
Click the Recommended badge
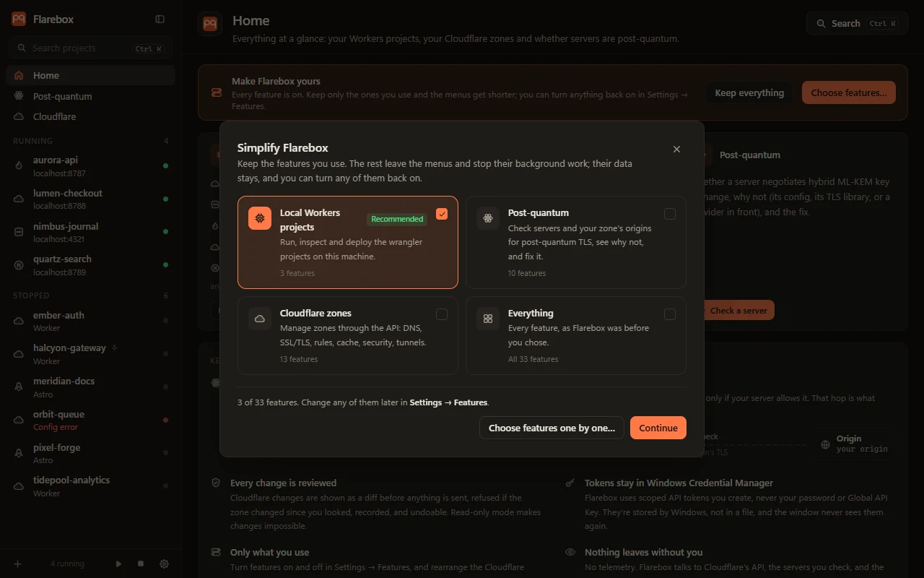coord(397,219)
